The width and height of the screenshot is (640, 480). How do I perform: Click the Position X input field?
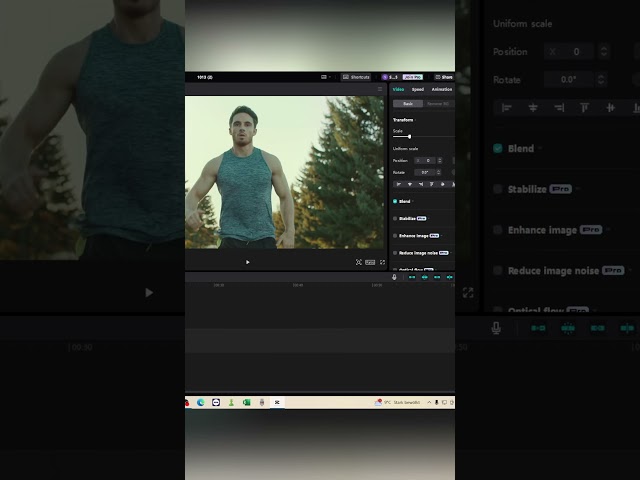coord(425,160)
